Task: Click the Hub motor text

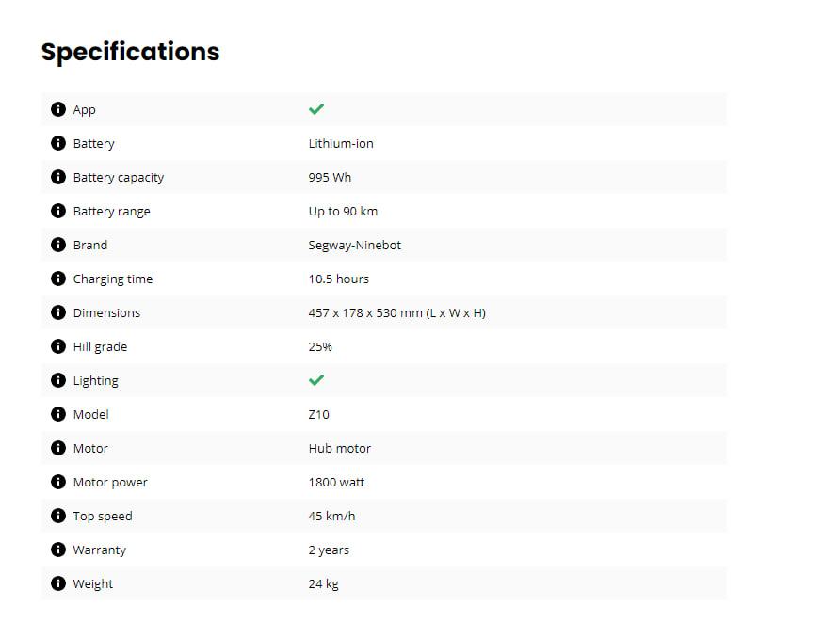Action: pos(340,448)
